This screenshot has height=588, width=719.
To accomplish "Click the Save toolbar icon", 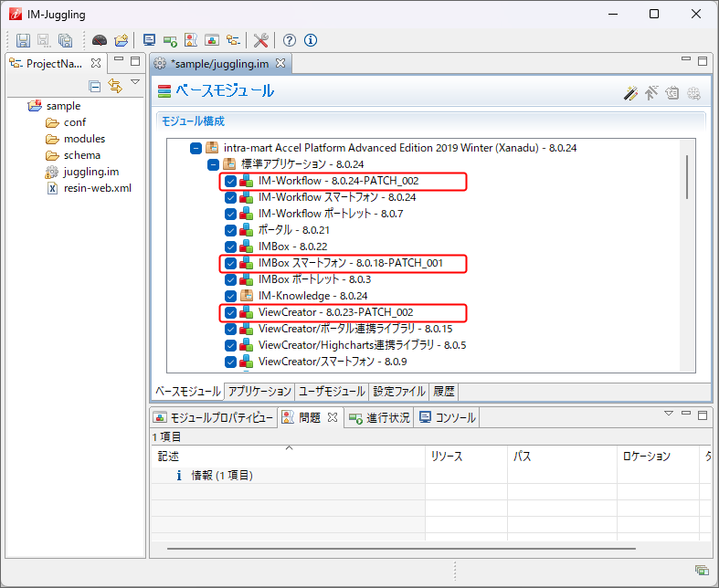I will (x=23, y=40).
